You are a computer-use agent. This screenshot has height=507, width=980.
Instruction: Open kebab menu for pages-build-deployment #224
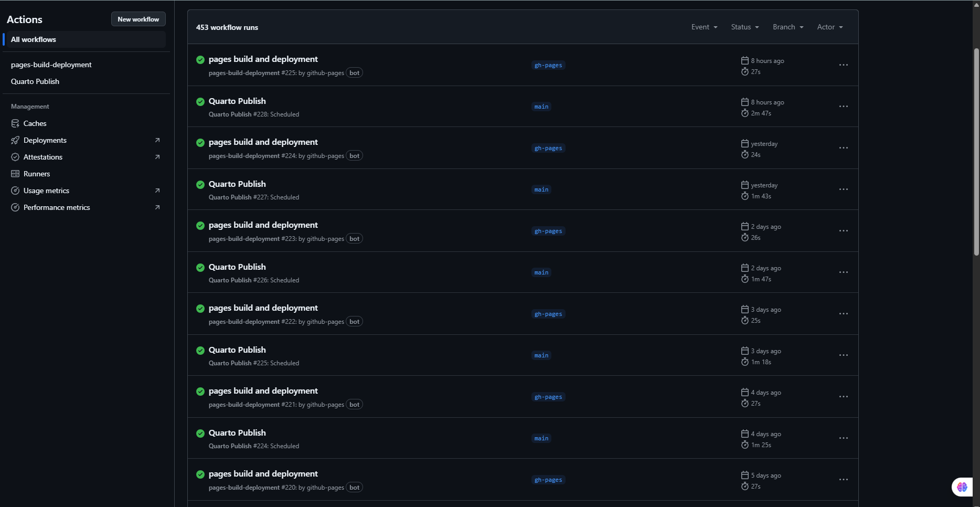click(843, 148)
